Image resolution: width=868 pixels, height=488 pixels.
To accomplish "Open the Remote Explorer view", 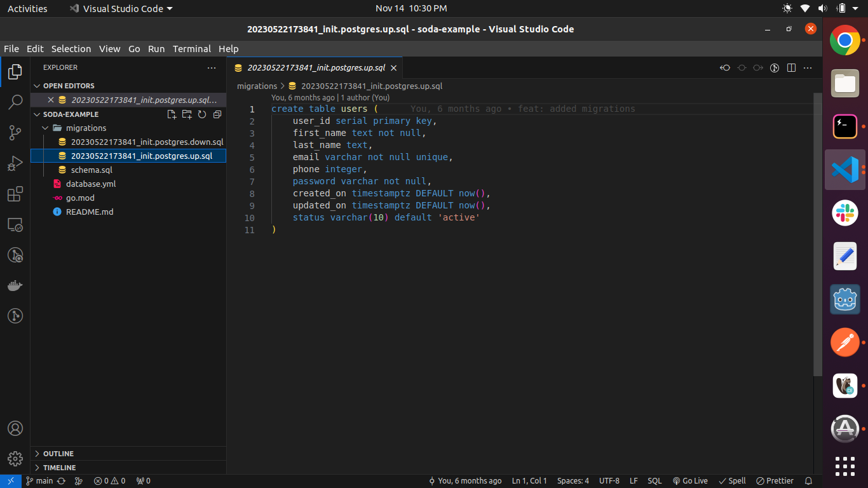I will click(x=15, y=224).
